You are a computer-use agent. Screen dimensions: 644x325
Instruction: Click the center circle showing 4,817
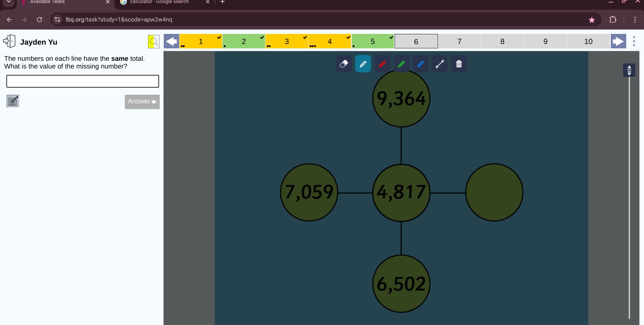[x=401, y=193]
